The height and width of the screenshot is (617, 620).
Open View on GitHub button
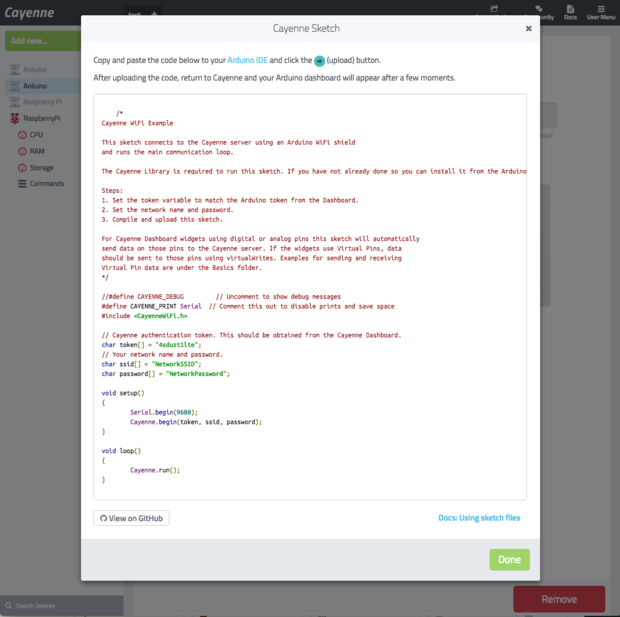click(x=131, y=518)
